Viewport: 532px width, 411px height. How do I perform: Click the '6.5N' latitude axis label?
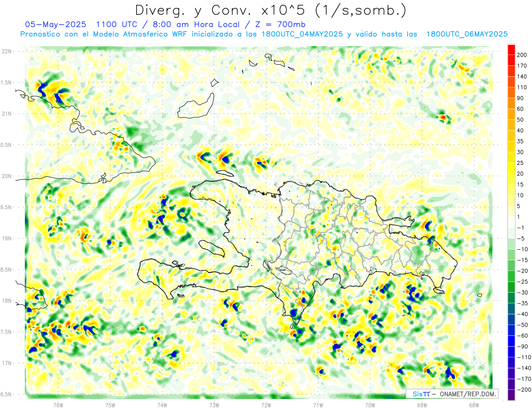[6, 395]
